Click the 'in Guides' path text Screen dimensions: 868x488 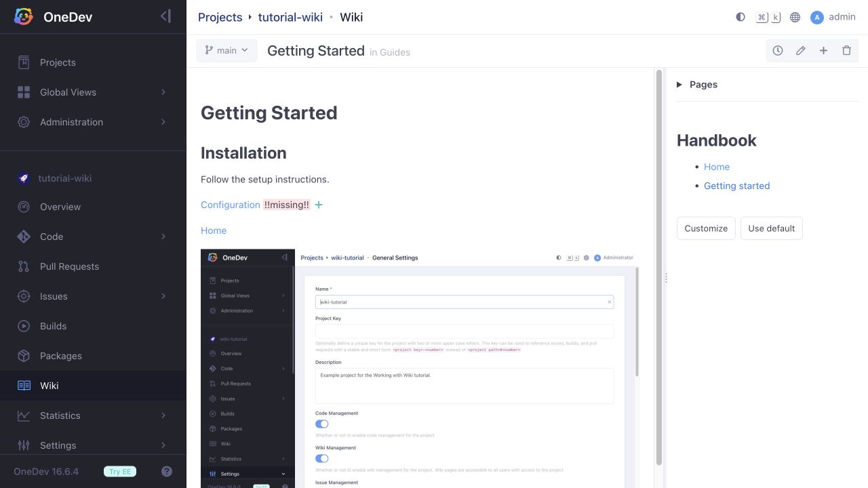[390, 52]
